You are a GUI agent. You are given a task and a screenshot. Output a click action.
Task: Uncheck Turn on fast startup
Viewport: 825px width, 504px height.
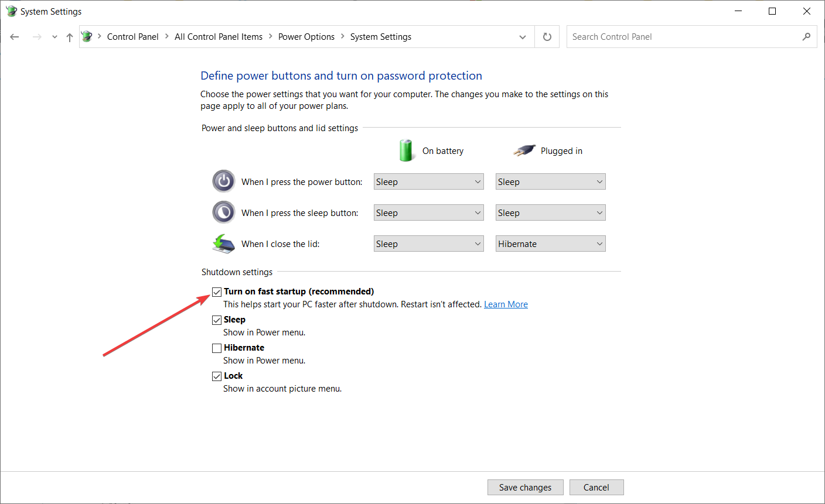(x=217, y=292)
